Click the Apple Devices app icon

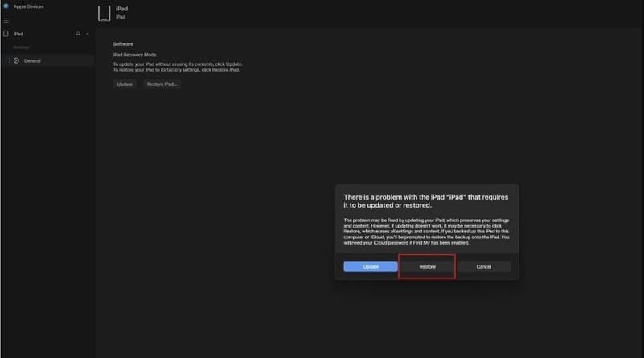point(5,6)
